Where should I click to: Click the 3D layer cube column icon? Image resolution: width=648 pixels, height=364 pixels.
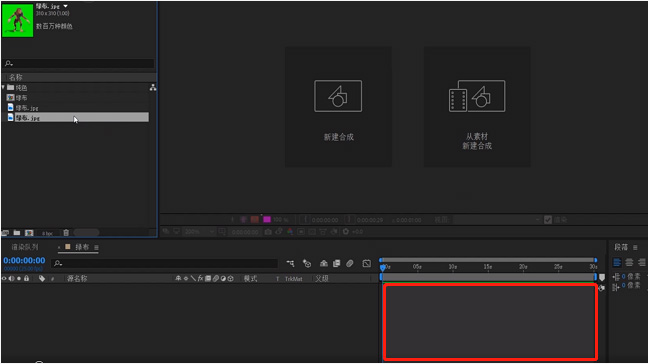(x=231, y=278)
